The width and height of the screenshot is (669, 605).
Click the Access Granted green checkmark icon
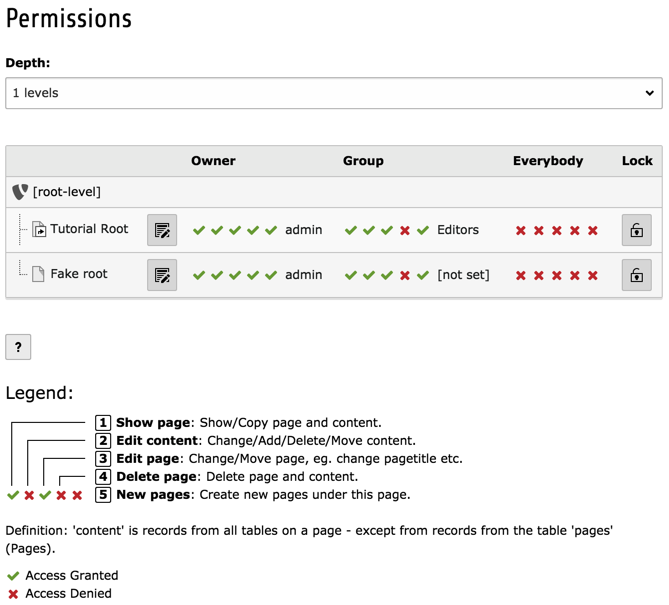[13, 576]
